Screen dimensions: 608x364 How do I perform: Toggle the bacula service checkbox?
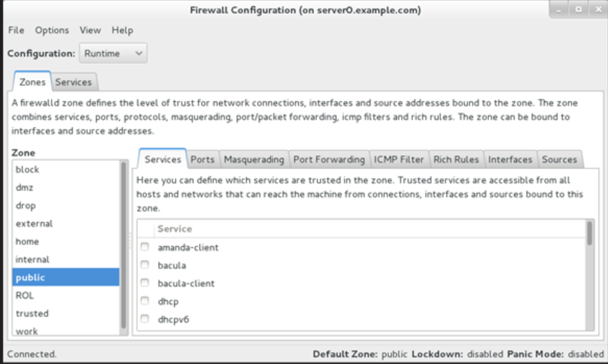145,265
